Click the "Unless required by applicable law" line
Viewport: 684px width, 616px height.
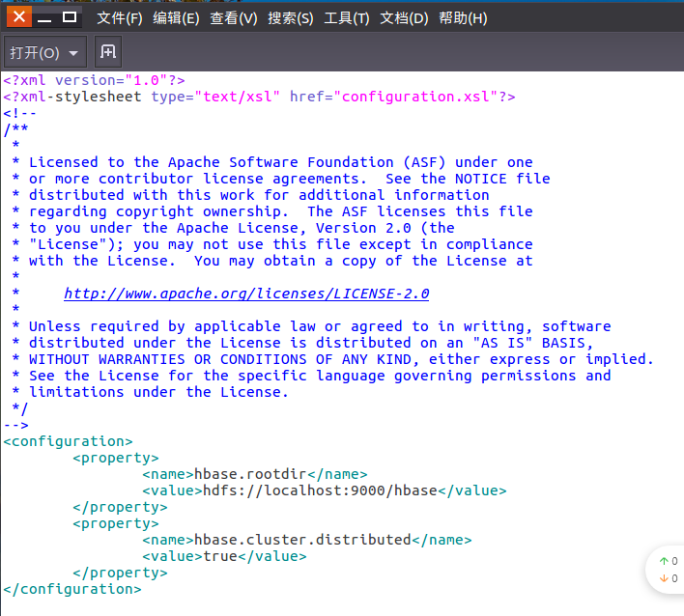(311, 326)
